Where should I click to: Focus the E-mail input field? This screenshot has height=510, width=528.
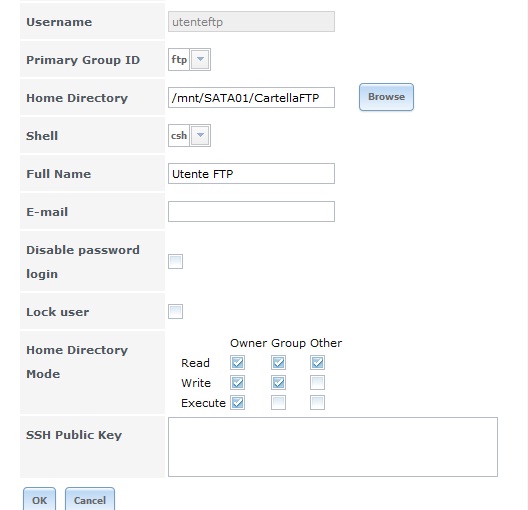click(x=251, y=211)
